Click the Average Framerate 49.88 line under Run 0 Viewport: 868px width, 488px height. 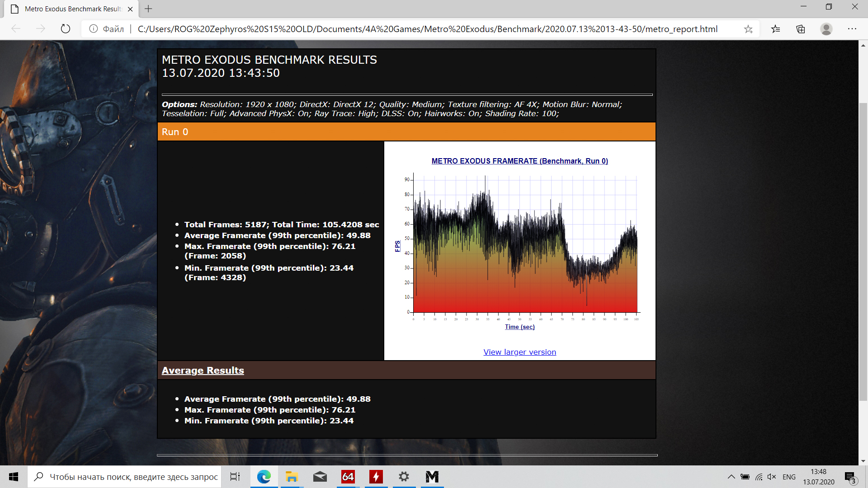pyautogui.click(x=277, y=235)
